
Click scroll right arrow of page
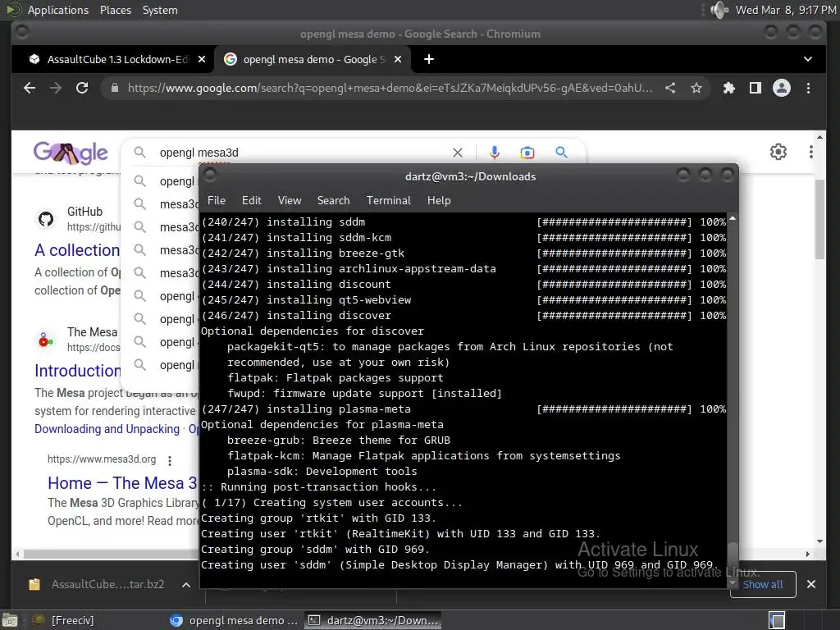pos(808,555)
